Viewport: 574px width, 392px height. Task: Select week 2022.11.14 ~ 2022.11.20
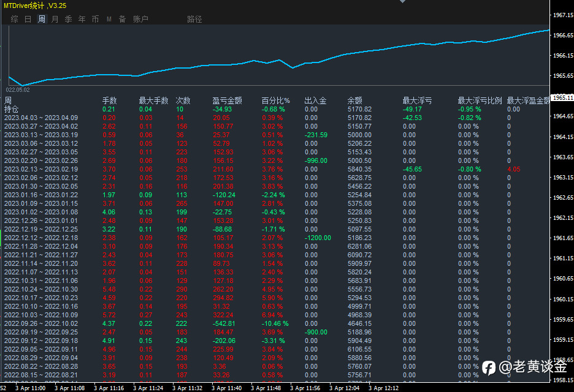[41, 263]
